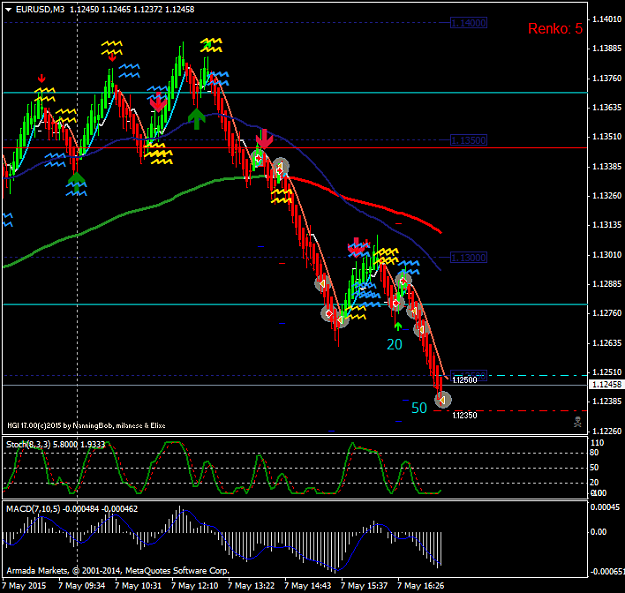Click the boxed 1.13000 level label
Viewport: 625px width, 593px height.
coord(468,257)
